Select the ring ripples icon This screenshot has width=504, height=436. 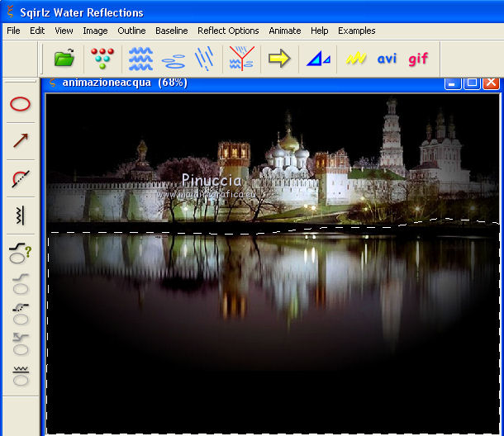pos(174,59)
